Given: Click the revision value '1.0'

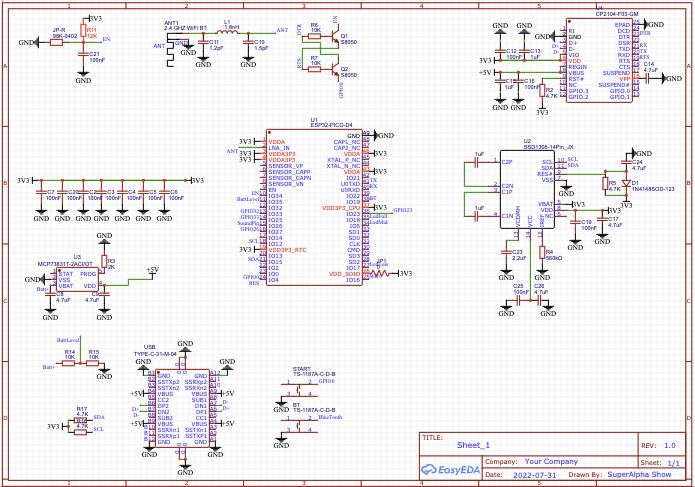Looking at the screenshot, I should [670, 445].
